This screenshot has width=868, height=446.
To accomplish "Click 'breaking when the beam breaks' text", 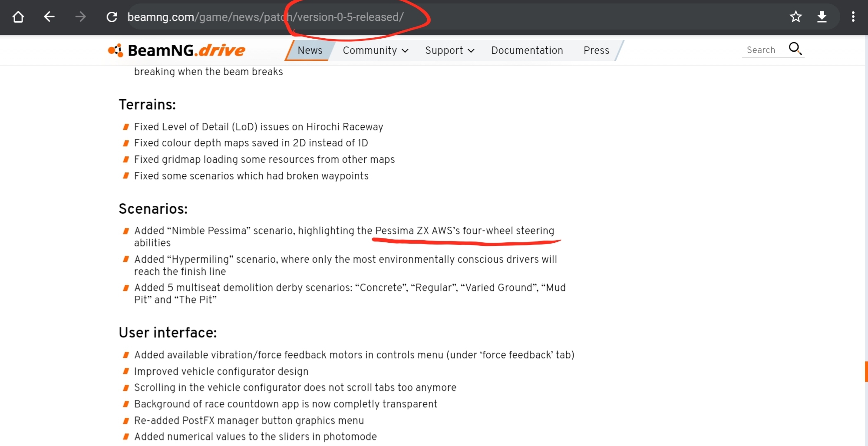I will pos(208,72).
